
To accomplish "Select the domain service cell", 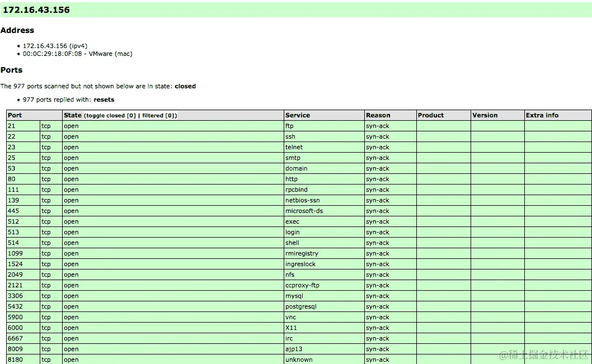I will pyautogui.click(x=323, y=168).
